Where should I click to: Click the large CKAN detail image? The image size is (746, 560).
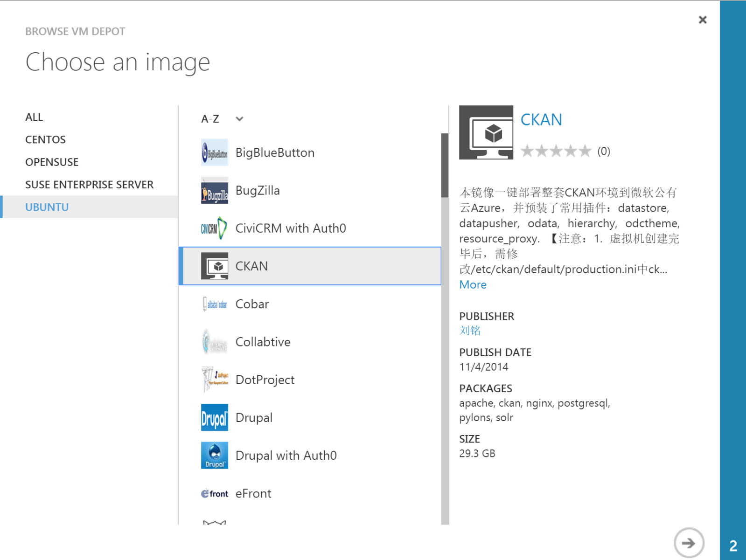[486, 132]
